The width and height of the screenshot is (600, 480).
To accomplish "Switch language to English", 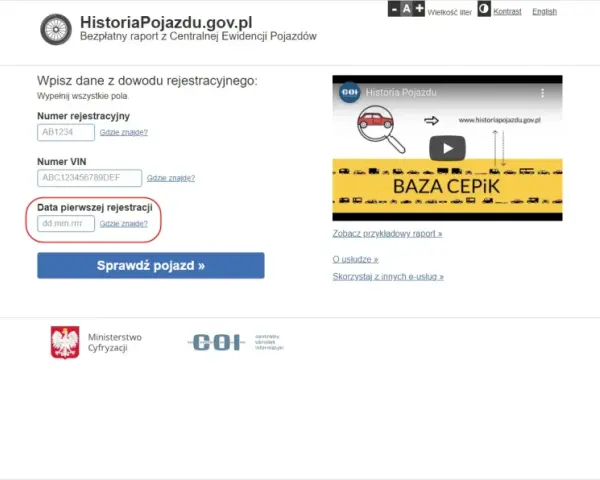I will [545, 11].
